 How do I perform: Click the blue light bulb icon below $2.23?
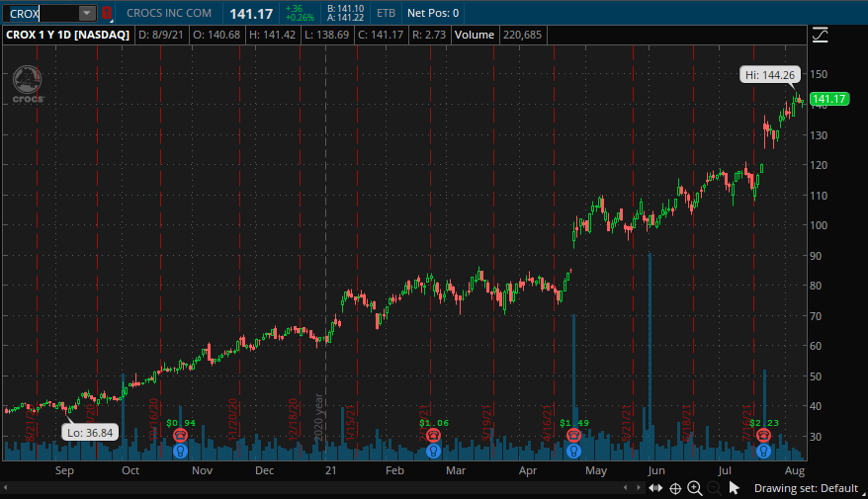pyautogui.click(x=763, y=451)
